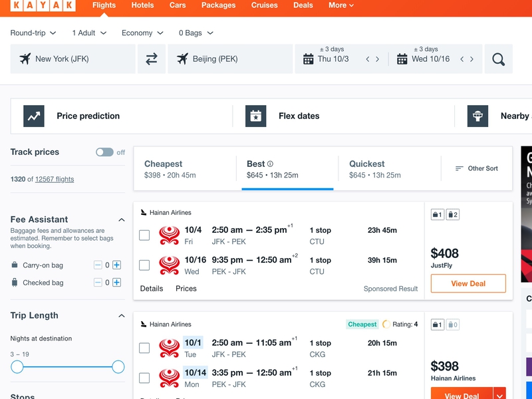
Task: Click 12567 flights link
Action: pyautogui.click(x=55, y=179)
